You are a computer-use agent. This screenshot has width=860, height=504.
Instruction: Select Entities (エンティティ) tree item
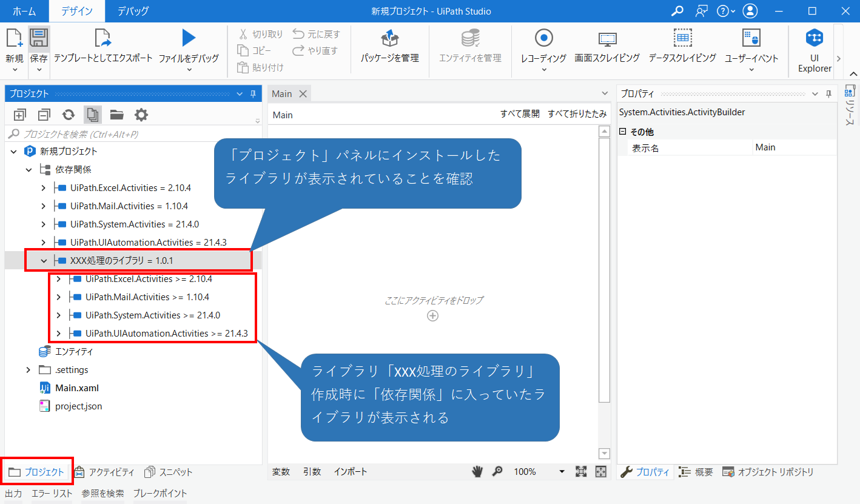click(x=73, y=352)
